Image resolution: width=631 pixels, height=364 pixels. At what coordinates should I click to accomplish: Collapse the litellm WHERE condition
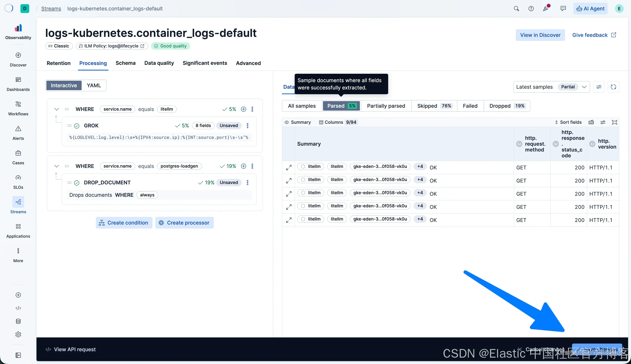pyautogui.click(x=56, y=109)
